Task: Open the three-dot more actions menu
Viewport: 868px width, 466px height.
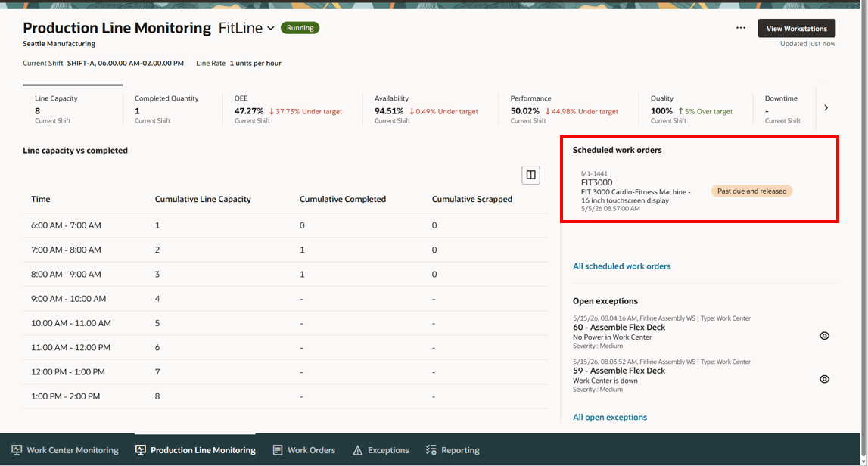Action: coord(741,28)
